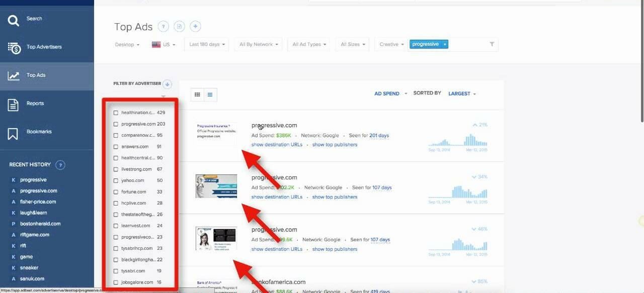This screenshot has height=293, width=644.
Task: Click the Top Advertisers coin icon
Action: (x=14, y=48)
